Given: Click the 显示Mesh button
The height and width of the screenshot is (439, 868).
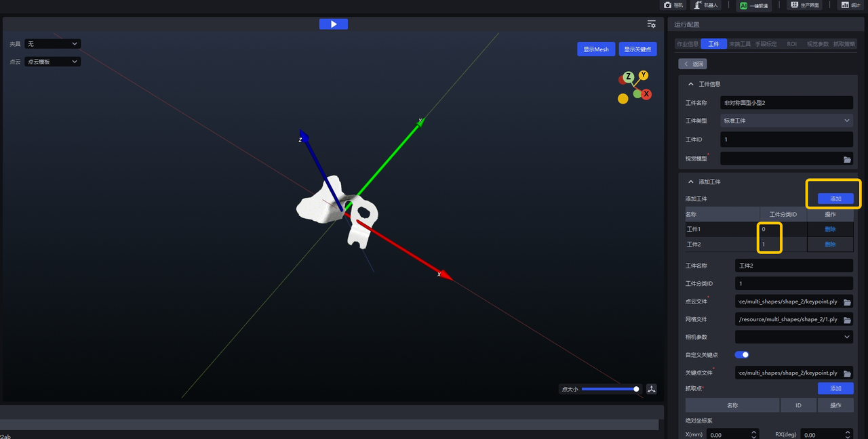Looking at the screenshot, I should pos(596,49).
